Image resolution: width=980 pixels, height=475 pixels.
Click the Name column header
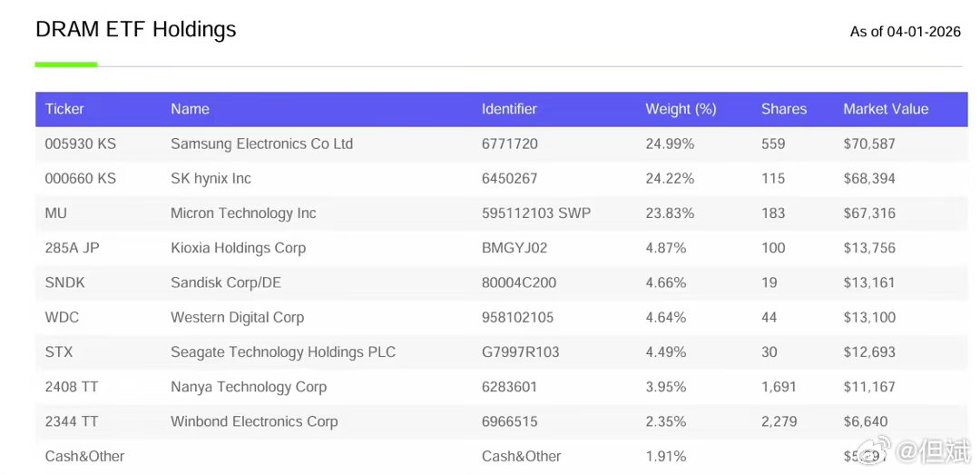click(190, 109)
